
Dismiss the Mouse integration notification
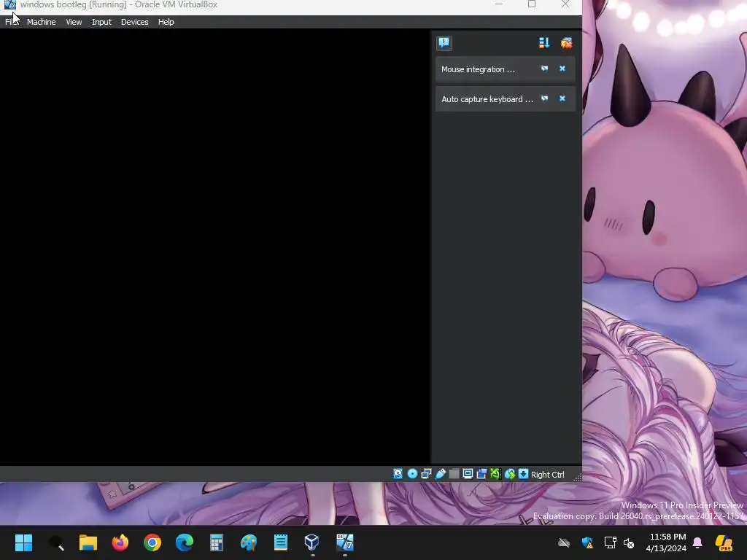click(x=562, y=69)
